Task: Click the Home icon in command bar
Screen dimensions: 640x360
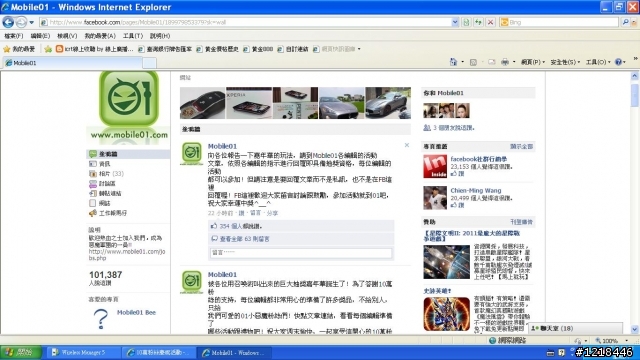Action: coord(453,62)
